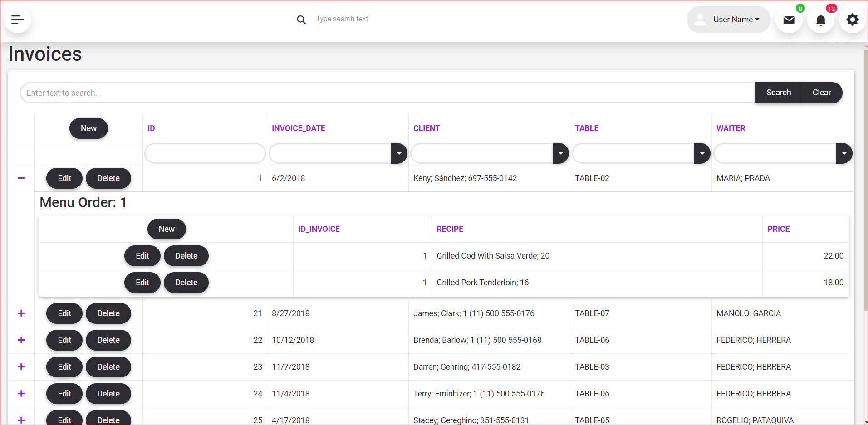Click the user avatar icon
Image resolution: width=868 pixels, height=425 pixels.
click(x=700, y=20)
